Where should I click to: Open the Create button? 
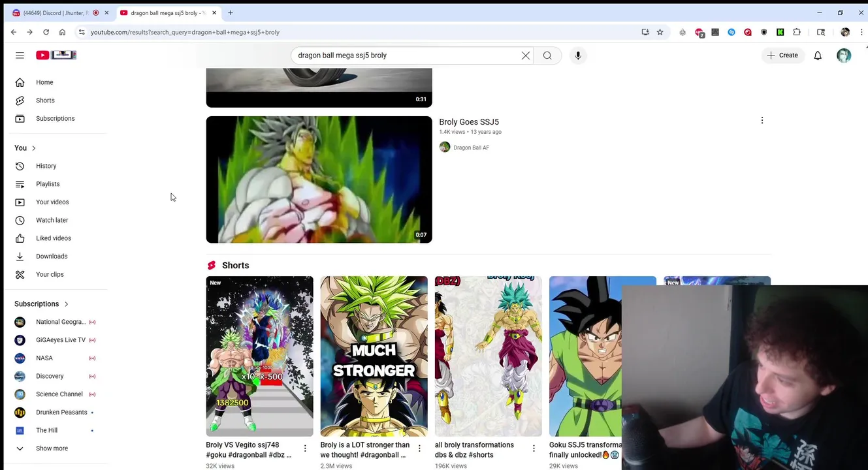click(782, 55)
